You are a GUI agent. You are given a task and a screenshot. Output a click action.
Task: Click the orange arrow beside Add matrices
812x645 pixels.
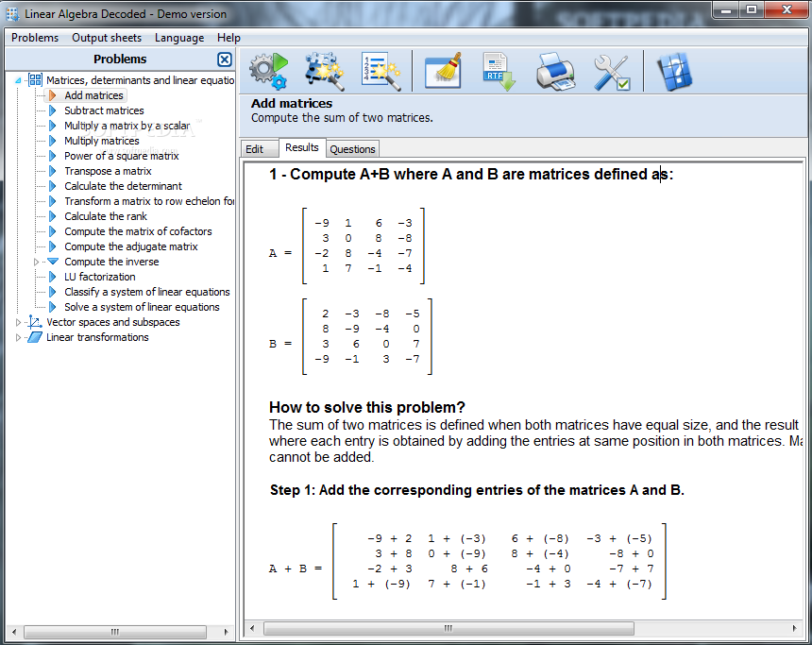point(52,95)
